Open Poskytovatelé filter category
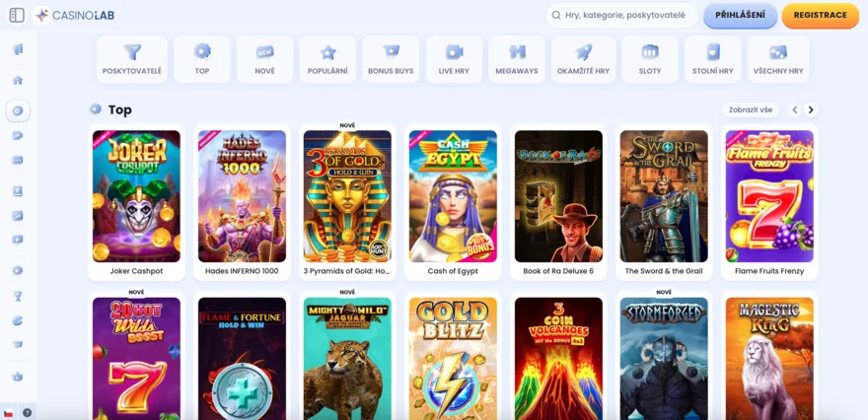Viewport: 868px width, 420px height. click(132, 58)
